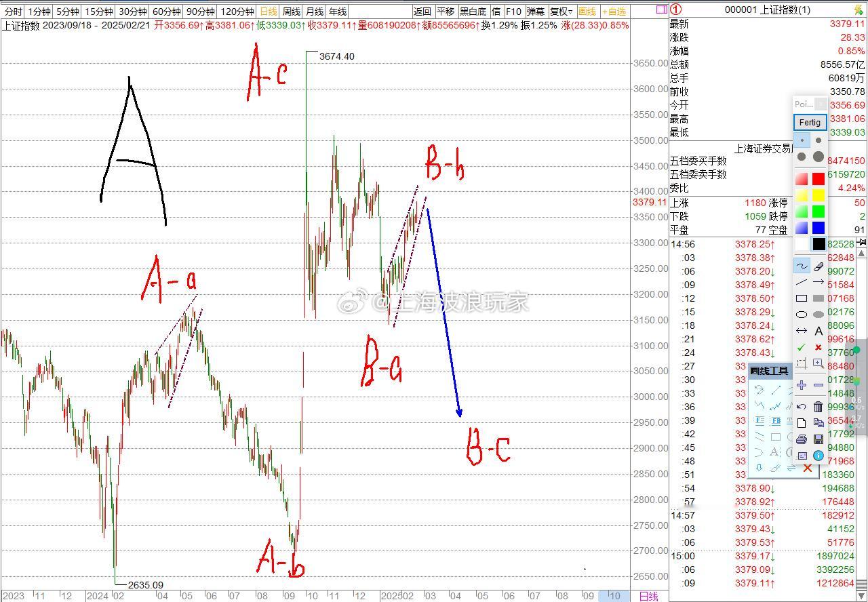Switch to 90分钟 chart period

(x=201, y=12)
